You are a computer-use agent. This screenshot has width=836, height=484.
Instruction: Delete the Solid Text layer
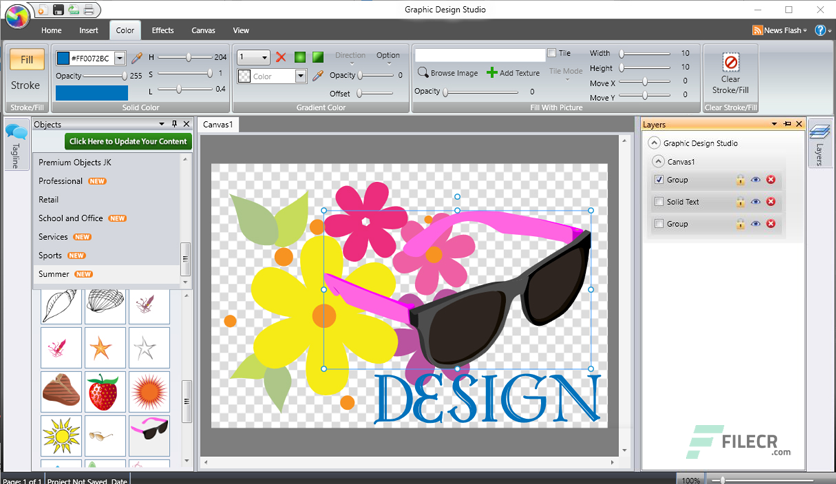tap(771, 201)
